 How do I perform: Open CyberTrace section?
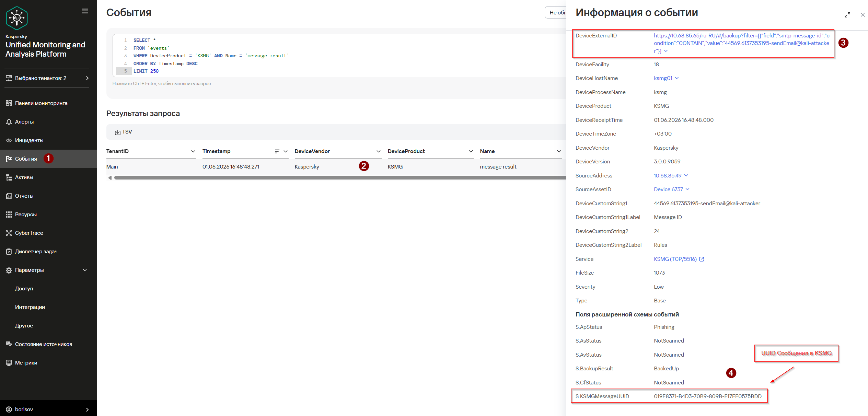29,233
